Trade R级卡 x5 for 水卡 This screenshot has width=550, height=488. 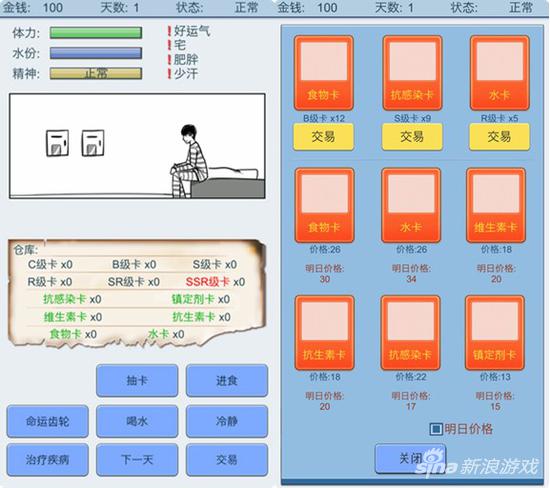pos(499,136)
